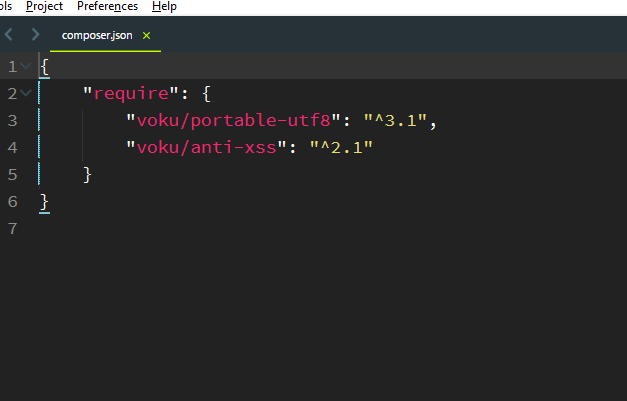627x401 pixels.
Task: Place cursor at closing brace on line 5
Action: pos(87,175)
